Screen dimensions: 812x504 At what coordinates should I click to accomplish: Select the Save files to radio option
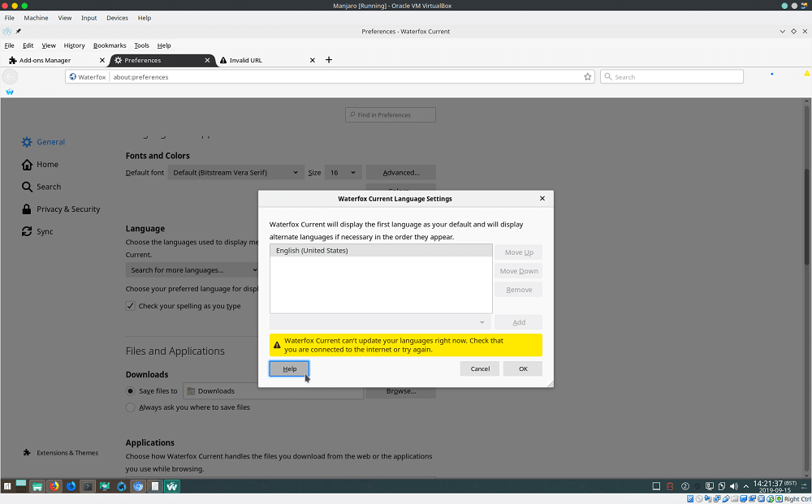coord(131,391)
